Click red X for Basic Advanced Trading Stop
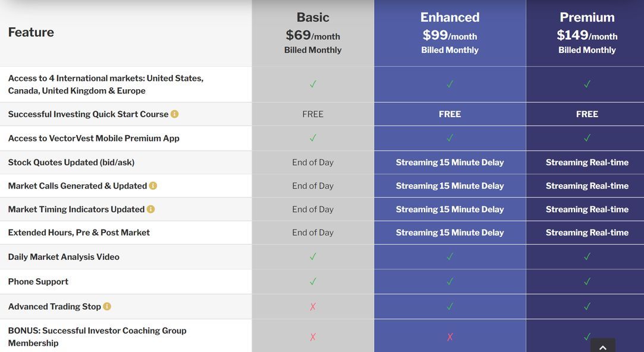This screenshot has height=352, width=644. (x=313, y=307)
